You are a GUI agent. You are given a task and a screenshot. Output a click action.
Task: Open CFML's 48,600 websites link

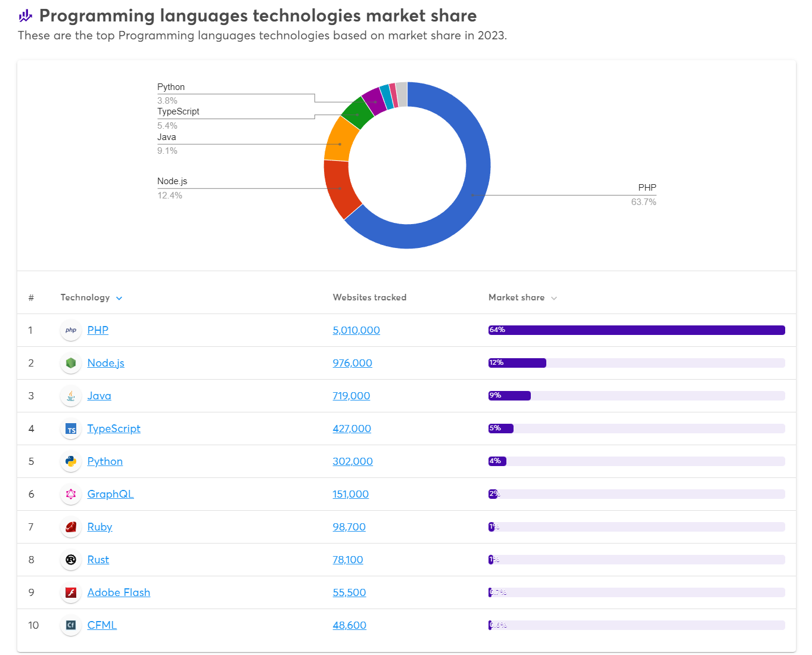point(349,625)
